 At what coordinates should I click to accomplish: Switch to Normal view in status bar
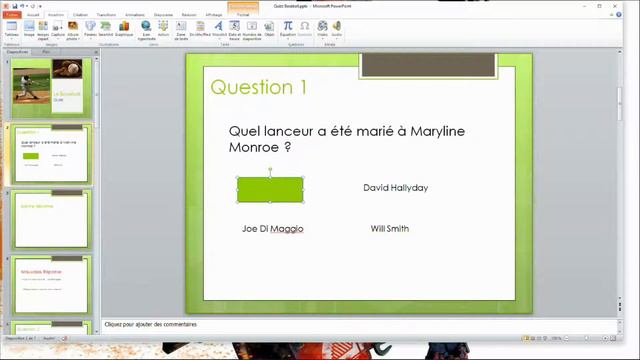point(527,338)
